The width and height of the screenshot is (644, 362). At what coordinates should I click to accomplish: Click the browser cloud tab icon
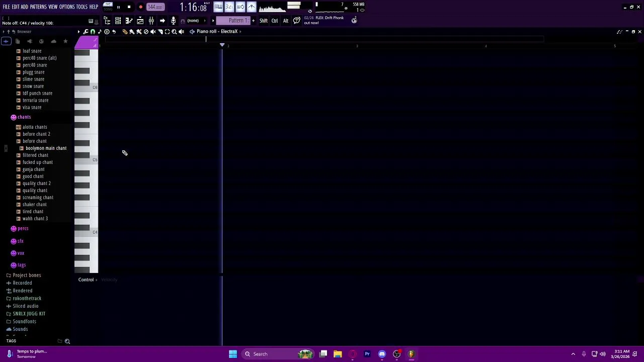[x=53, y=41]
